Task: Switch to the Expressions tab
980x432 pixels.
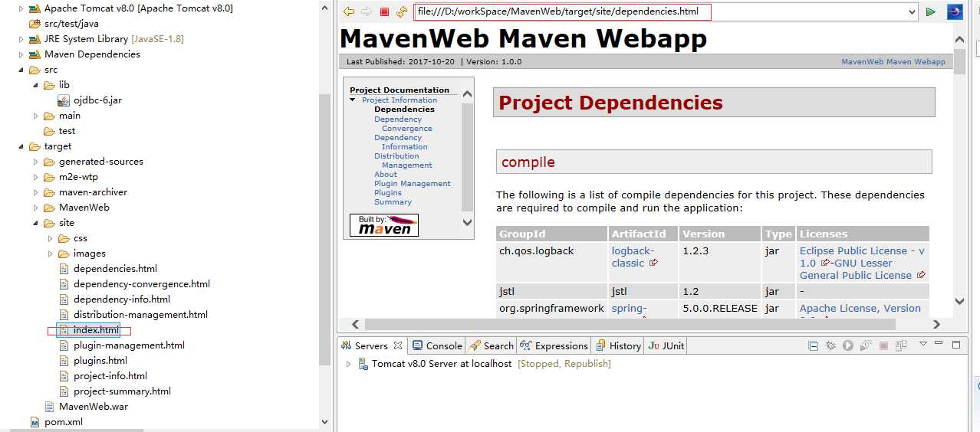Action: (554, 346)
